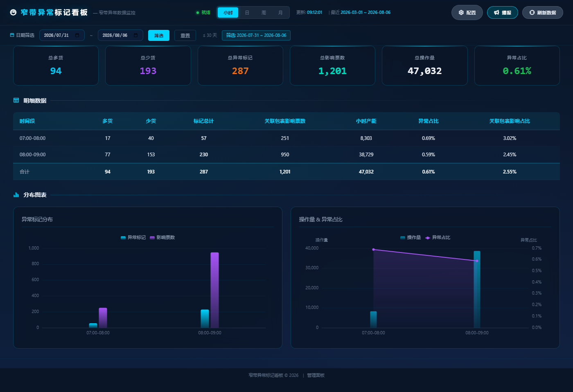Click the 异常占比 card showing 0.61%
This screenshot has height=392, width=573.
[517, 65]
